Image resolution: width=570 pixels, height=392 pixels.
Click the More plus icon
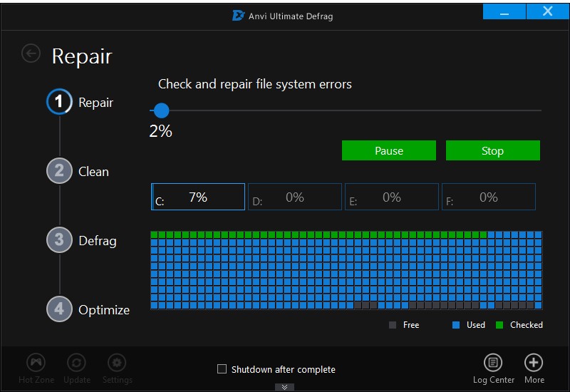534,363
